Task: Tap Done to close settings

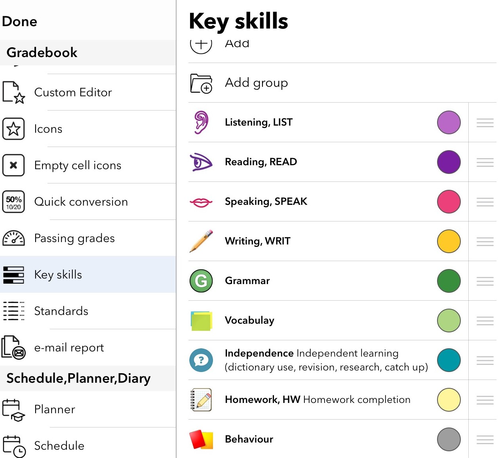Action: click(x=19, y=22)
